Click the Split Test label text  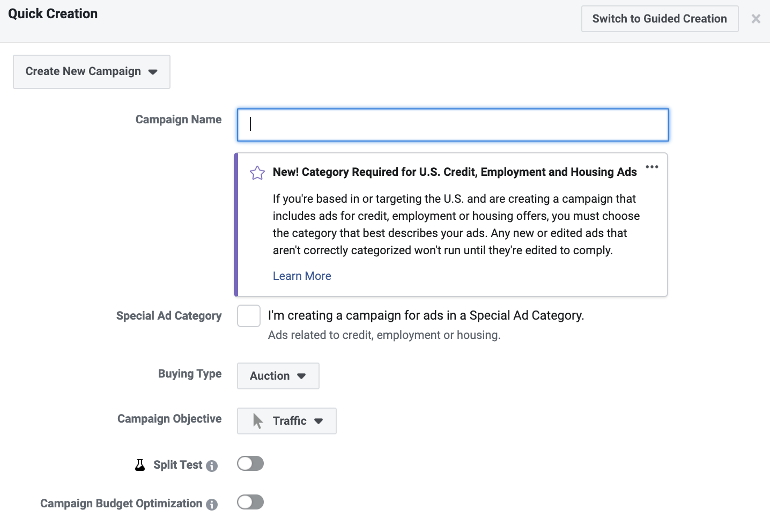click(177, 465)
